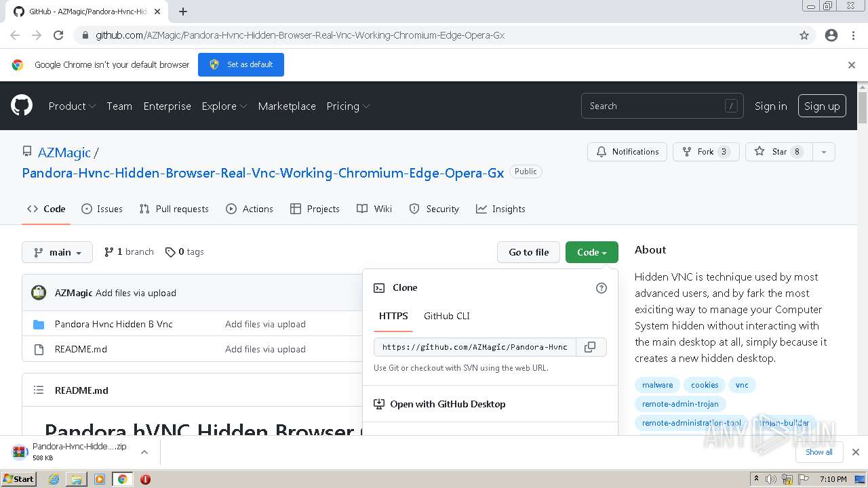The width and height of the screenshot is (868, 488).
Task: Click the AZMagic owner link
Action: point(64,153)
